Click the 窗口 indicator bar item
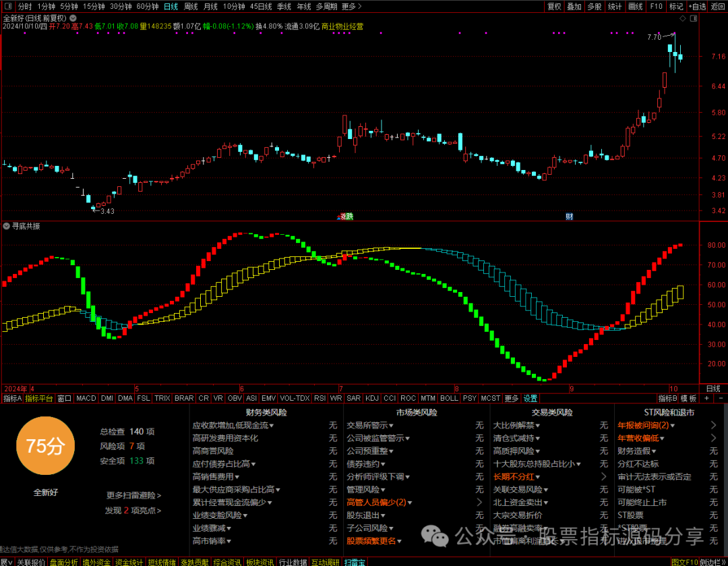The height and width of the screenshot is (566, 728). 64,398
